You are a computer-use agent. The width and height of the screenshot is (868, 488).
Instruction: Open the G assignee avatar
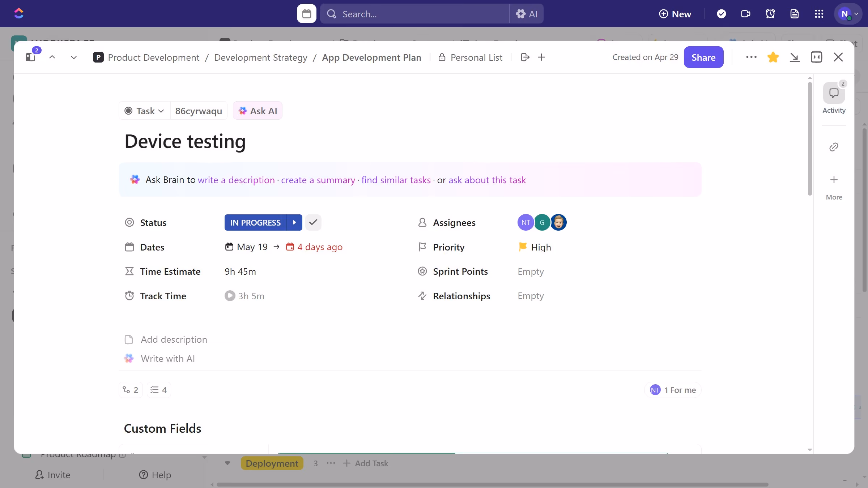click(x=542, y=222)
